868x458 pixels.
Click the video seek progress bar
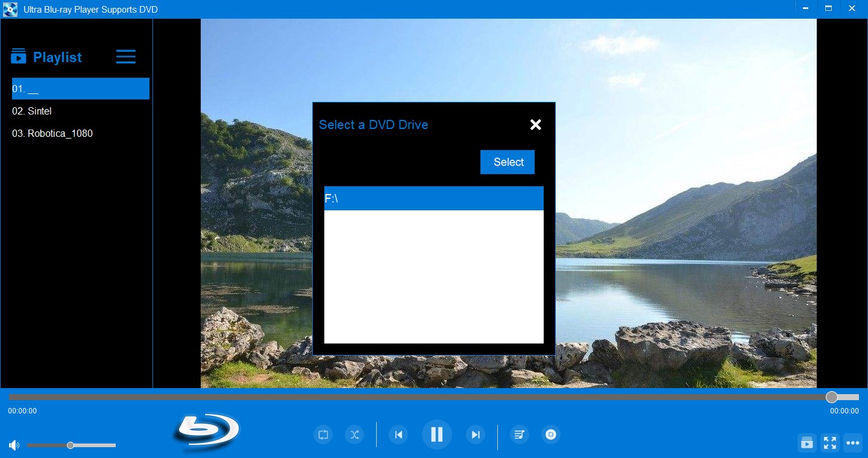click(x=434, y=397)
